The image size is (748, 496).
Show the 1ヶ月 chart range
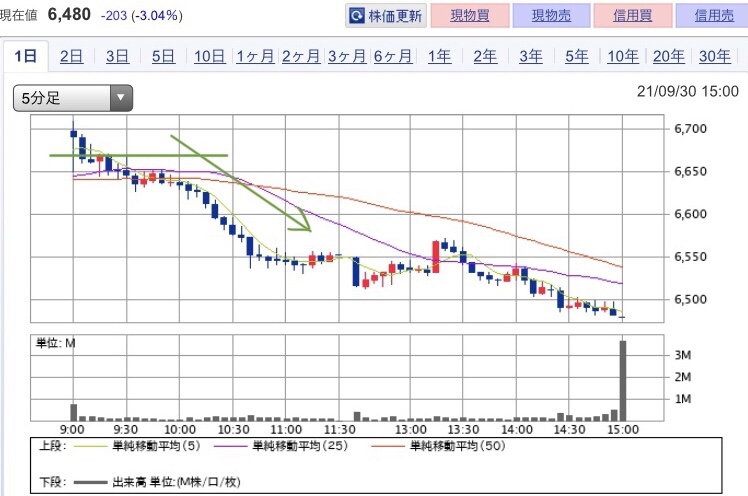pyautogui.click(x=255, y=56)
